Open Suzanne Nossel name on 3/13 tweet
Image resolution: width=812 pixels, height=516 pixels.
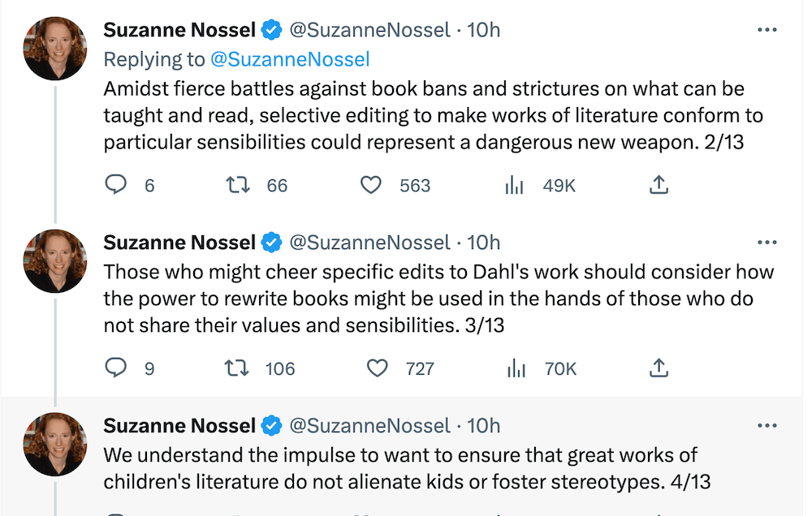[x=180, y=243]
